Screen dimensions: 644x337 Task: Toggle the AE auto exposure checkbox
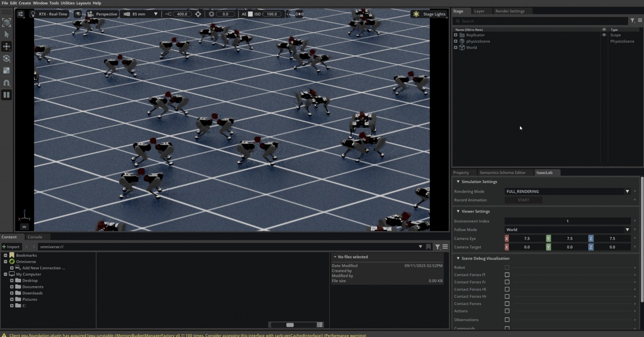(x=250, y=14)
